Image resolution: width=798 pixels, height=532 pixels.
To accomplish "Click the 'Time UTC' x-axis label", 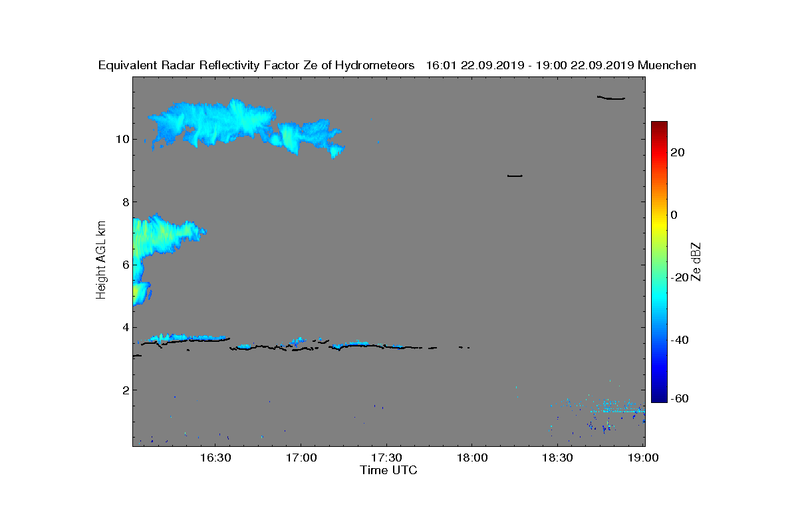I will pyautogui.click(x=389, y=470).
